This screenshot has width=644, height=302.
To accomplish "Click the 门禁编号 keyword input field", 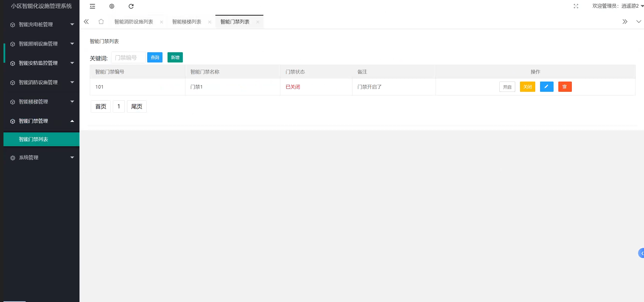I will (x=128, y=58).
